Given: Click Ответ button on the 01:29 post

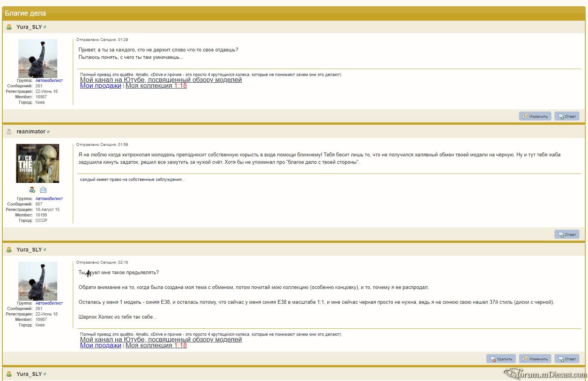Looking at the screenshot, I should [x=567, y=116].
